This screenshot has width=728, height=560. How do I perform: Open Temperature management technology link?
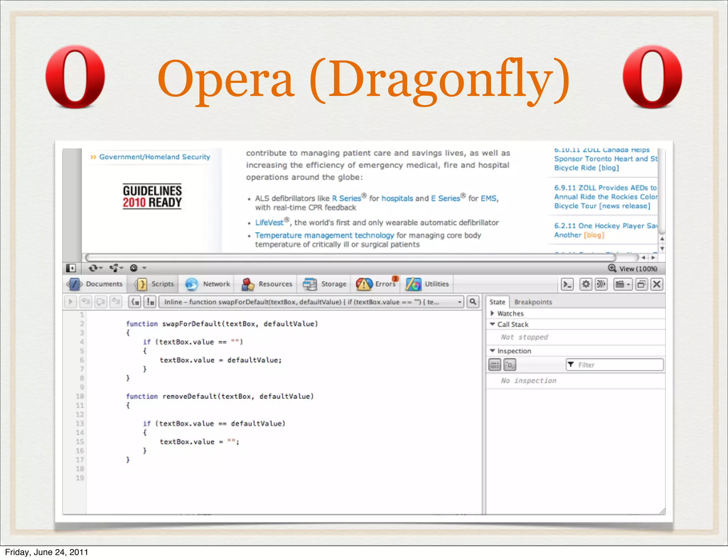point(325,235)
